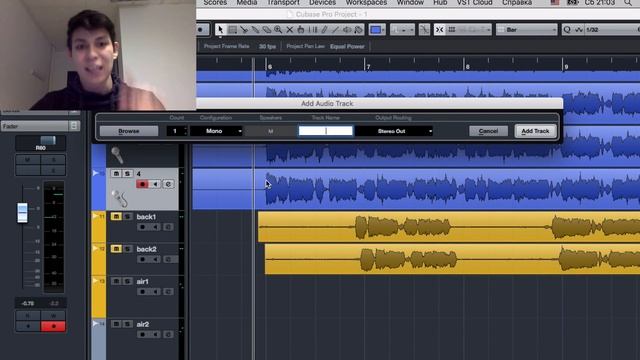Screen dimensions: 640x360
Task: Select the Erase tool
Action: point(267,29)
